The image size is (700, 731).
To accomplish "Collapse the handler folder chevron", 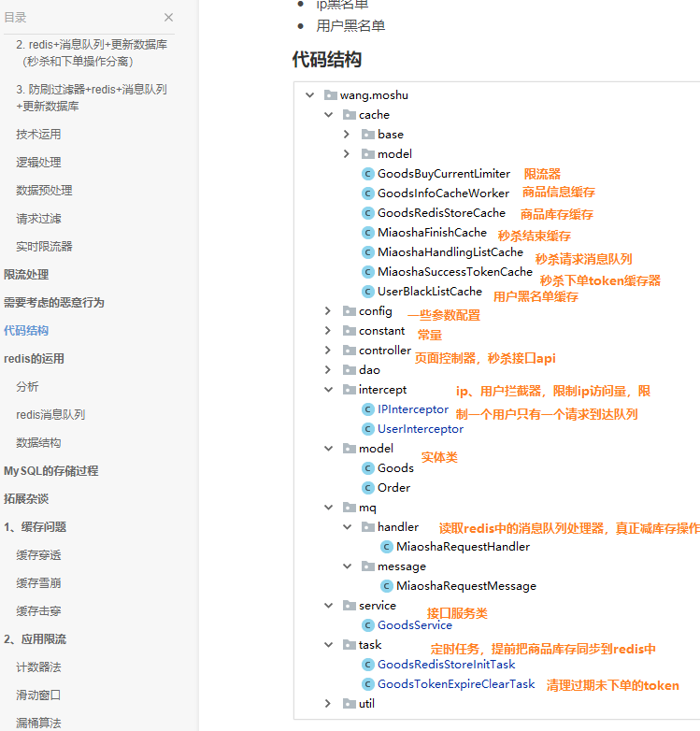I will click(x=348, y=527).
